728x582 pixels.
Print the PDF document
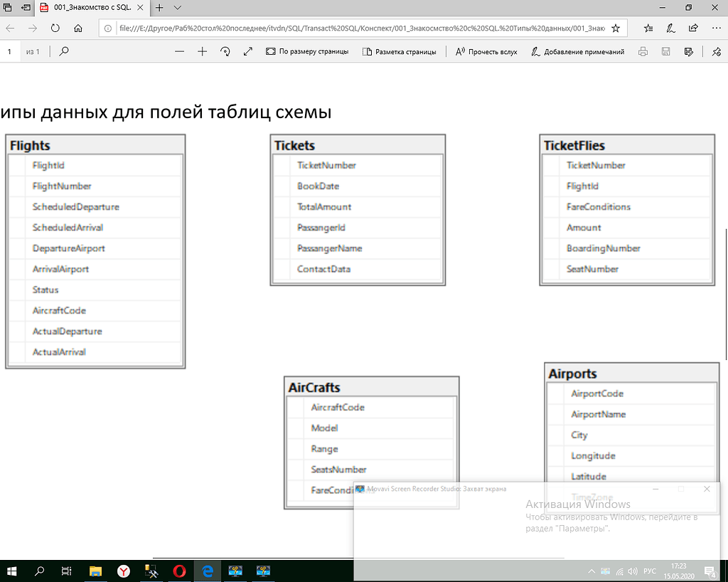pos(643,52)
